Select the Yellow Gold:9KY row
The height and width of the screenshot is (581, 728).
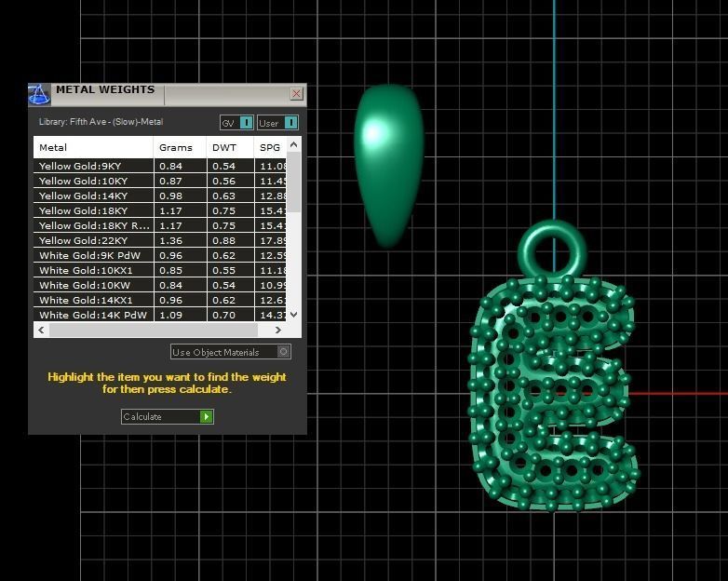coord(160,166)
